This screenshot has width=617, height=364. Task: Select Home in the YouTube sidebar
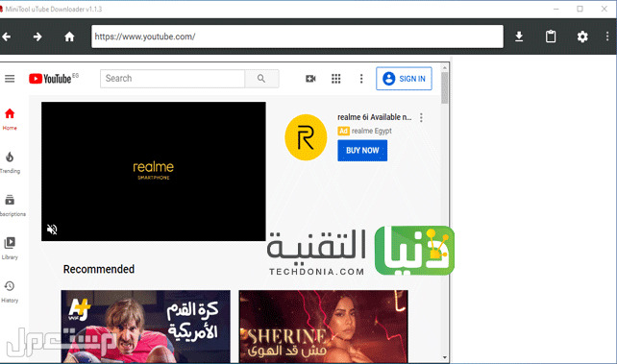pos(10,119)
